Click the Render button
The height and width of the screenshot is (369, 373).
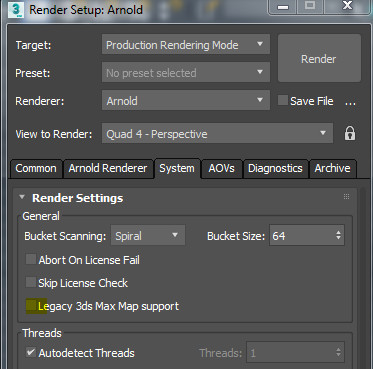(319, 58)
